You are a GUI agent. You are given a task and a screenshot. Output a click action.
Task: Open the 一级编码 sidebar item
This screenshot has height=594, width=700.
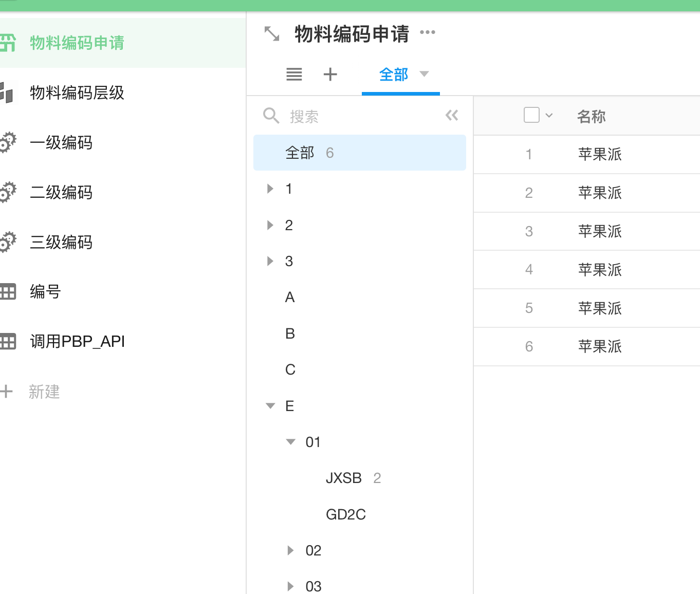122,142
